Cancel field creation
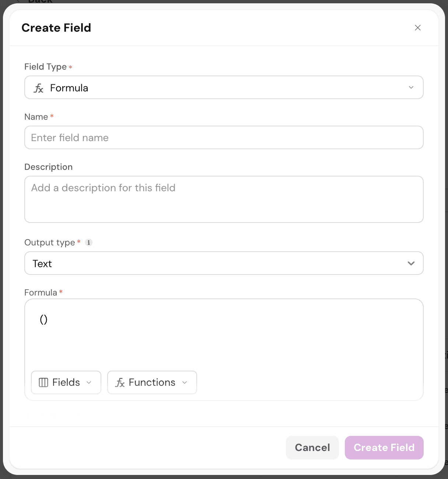The image size is (448, 479). point(312,448)
